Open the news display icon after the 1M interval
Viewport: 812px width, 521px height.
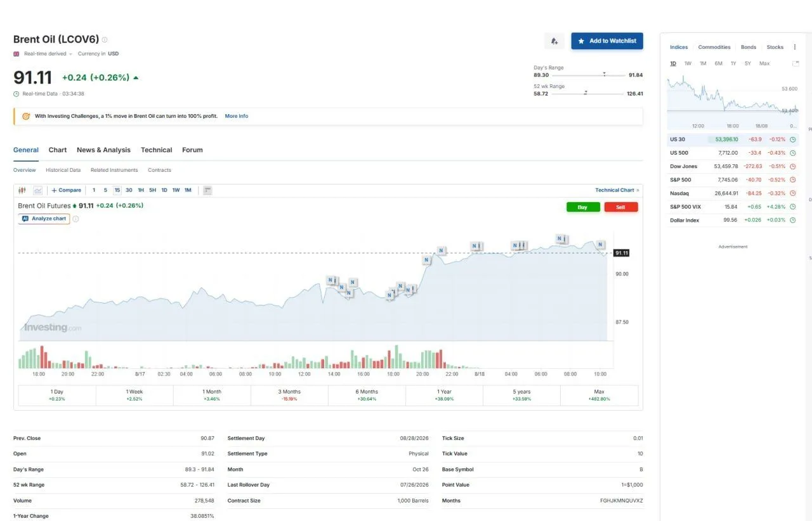207,190
